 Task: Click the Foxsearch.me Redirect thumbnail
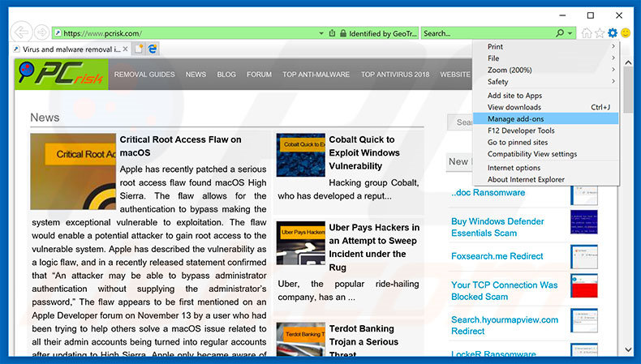(x=584, y=256)
